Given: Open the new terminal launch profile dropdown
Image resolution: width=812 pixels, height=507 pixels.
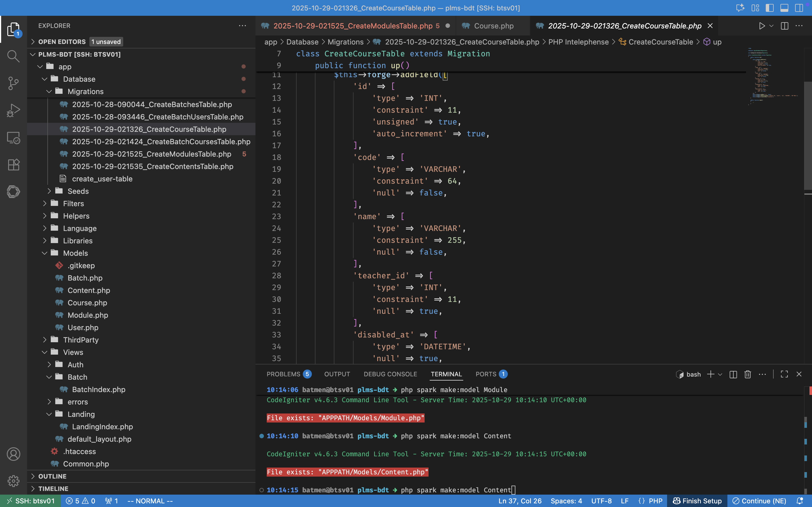Looking at the screenshot, I should click(720, 375).
